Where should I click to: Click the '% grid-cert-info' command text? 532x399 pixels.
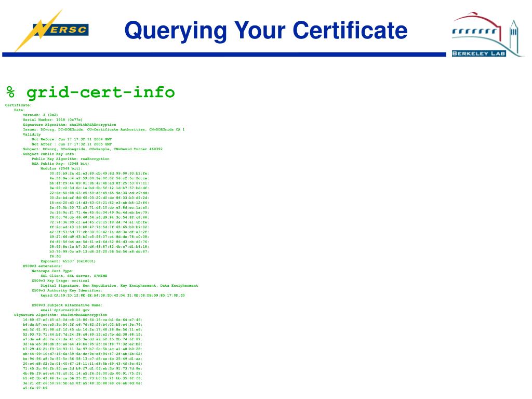coord(90,92)
